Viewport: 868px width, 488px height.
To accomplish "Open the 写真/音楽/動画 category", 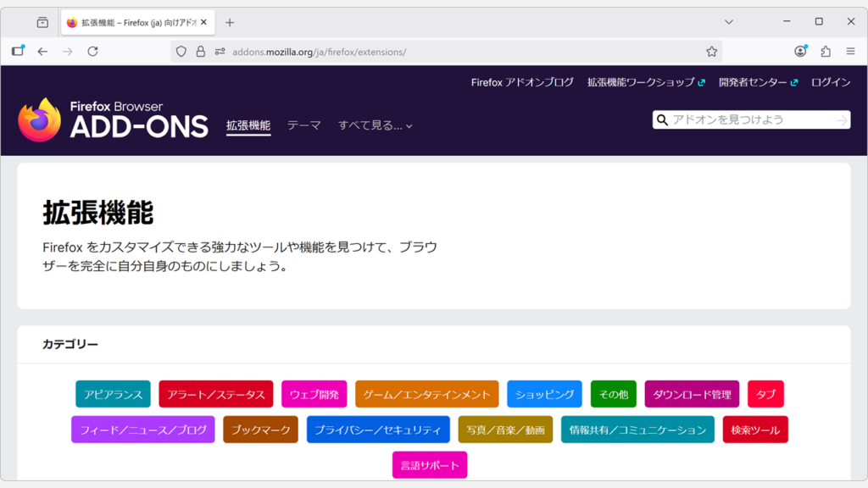I will pos(505,430).
